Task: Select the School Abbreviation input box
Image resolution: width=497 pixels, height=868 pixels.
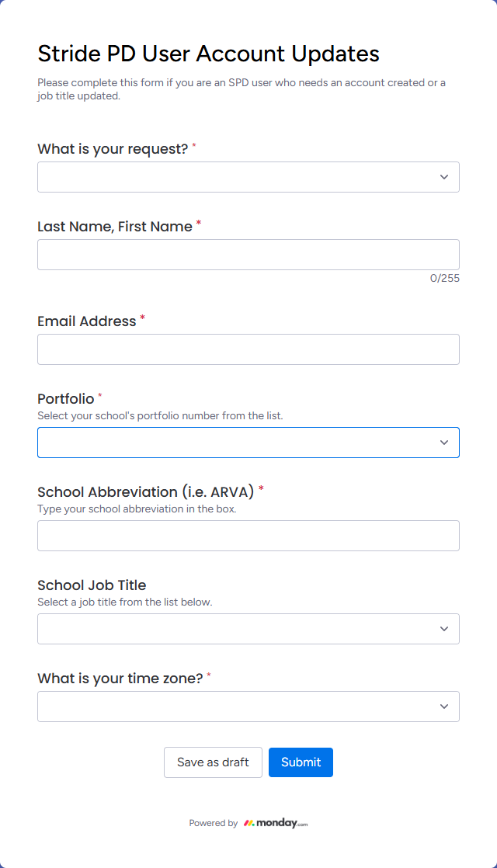Action: pos(248,536)
